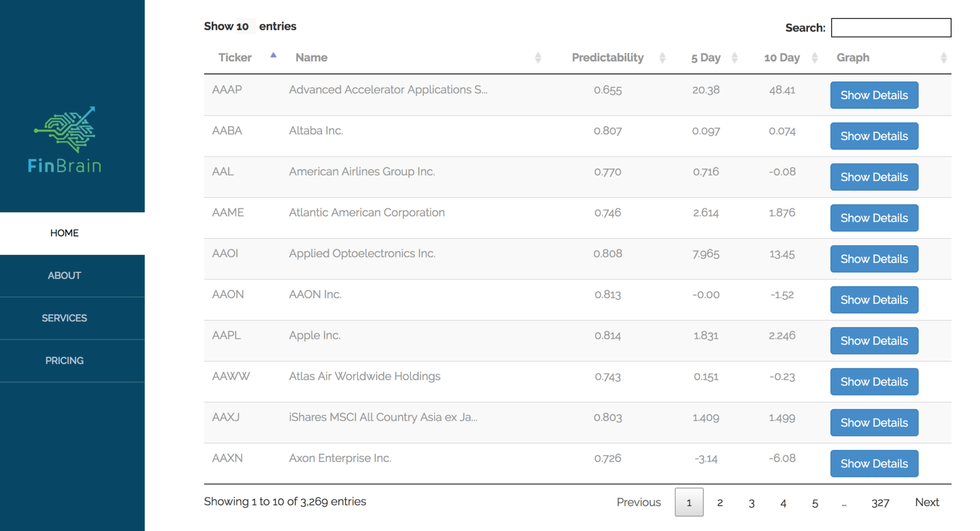
Task: Sort by 5 Day column arrows
Action: [x=734, y=58]
